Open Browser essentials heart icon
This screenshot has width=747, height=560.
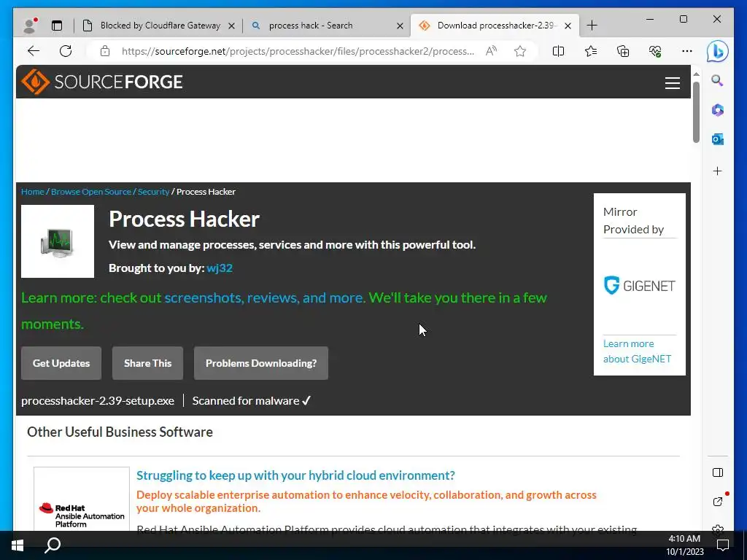pos(655,51)
